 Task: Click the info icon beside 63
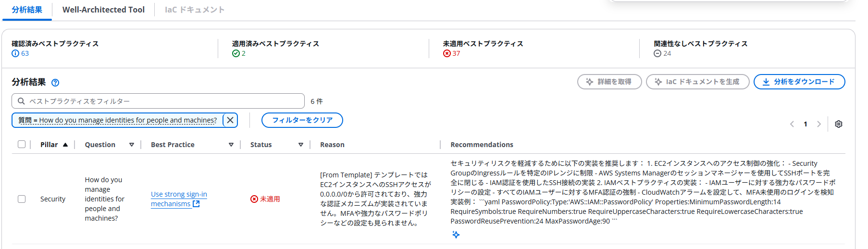(15, 53)
